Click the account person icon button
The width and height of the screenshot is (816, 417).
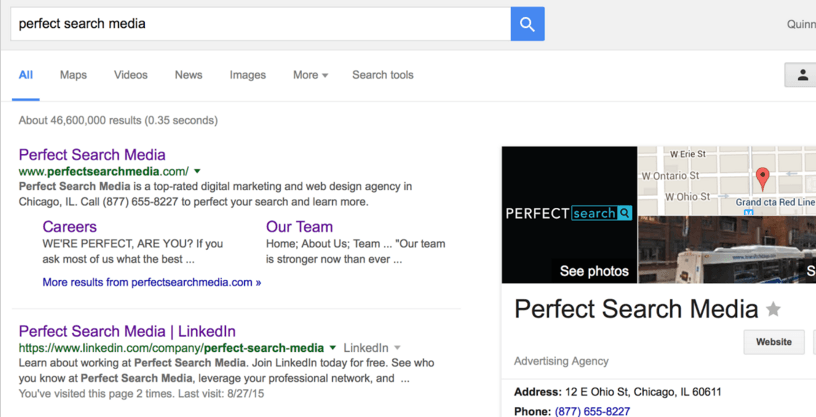click(x=801, y=75)
